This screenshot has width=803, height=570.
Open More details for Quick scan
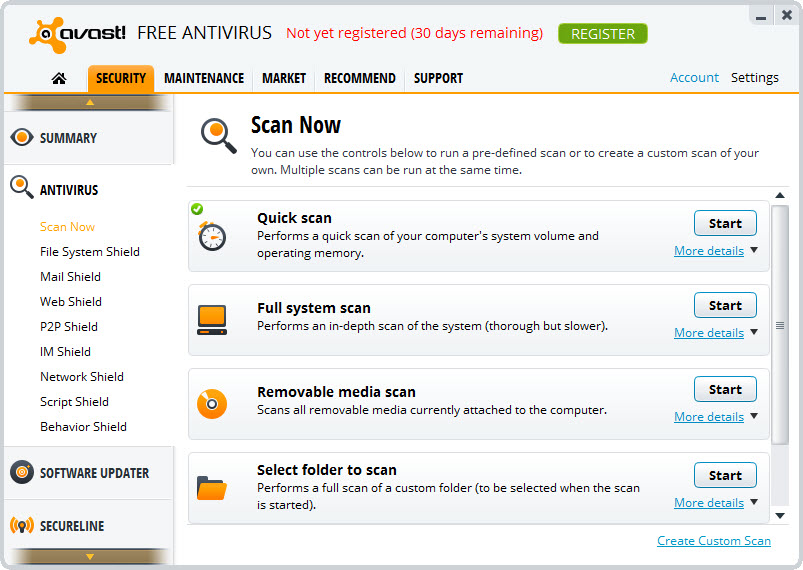click(709, 251)
